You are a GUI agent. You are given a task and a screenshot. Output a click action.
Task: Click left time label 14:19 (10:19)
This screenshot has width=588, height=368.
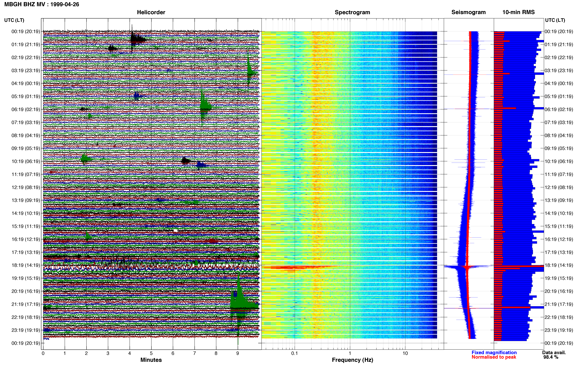[x=26, y=213]
